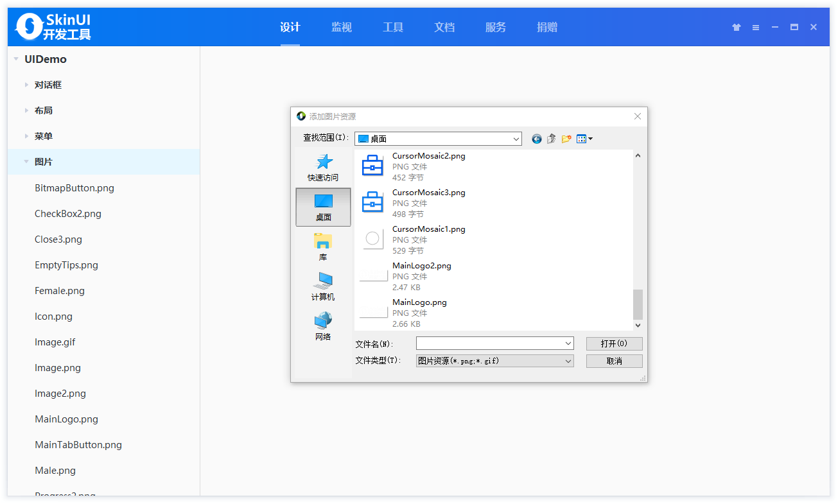Click CursorMosaic3.png file icon
Screen dimensions: 838x504
pyautogui.click(x=372, y=202)
